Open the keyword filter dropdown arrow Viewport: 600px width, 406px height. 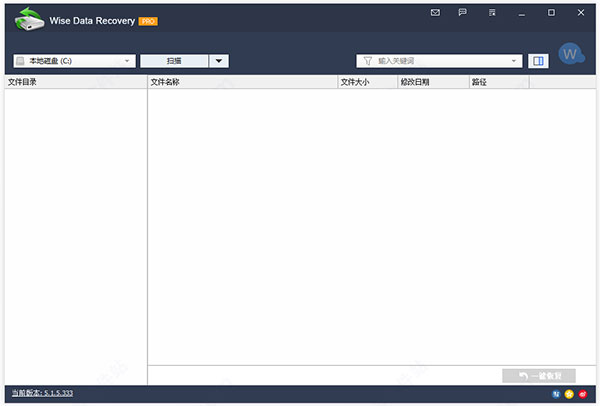514,61
